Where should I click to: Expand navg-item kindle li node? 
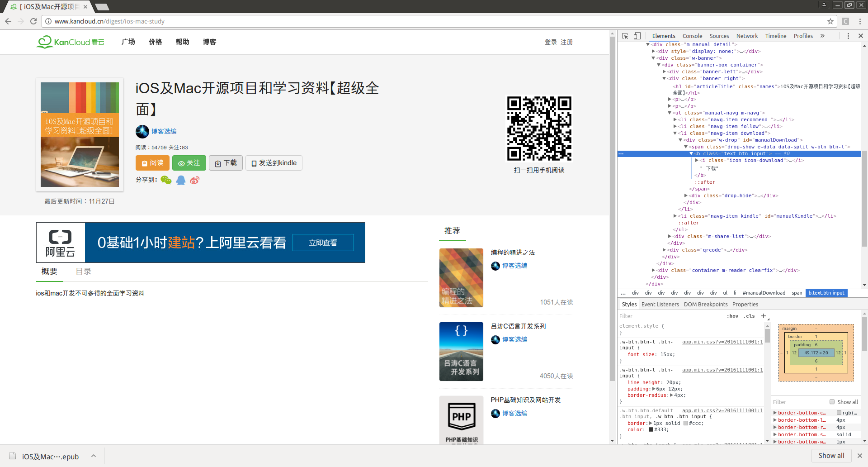point(675,216)
